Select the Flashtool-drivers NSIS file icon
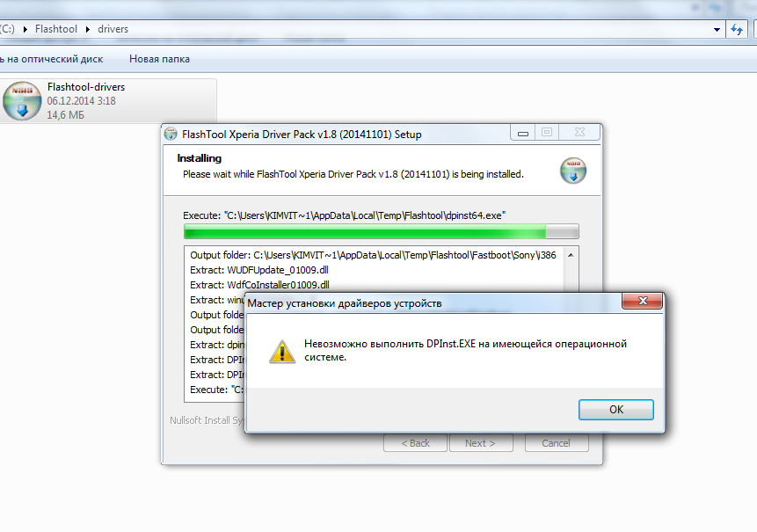The width and height of the screenshot is (757, 532). (22, 101)
